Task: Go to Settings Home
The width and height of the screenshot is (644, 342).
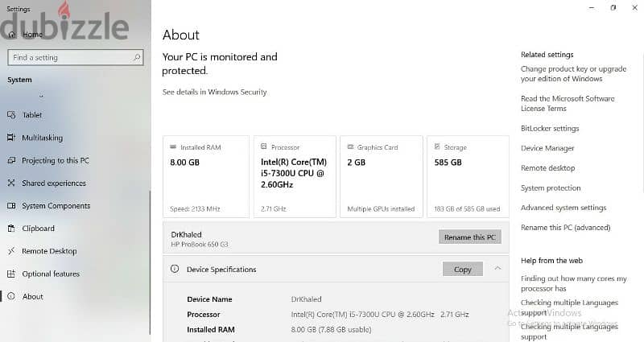Action: [32, 35]
